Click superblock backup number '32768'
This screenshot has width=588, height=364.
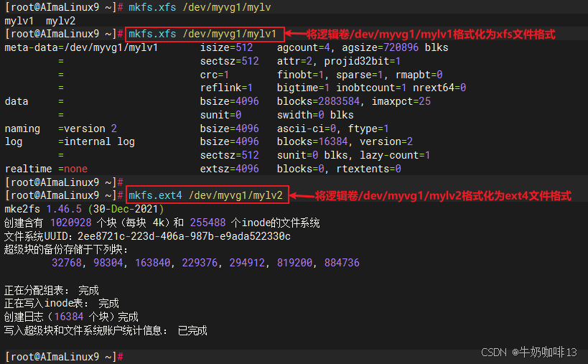66,263
